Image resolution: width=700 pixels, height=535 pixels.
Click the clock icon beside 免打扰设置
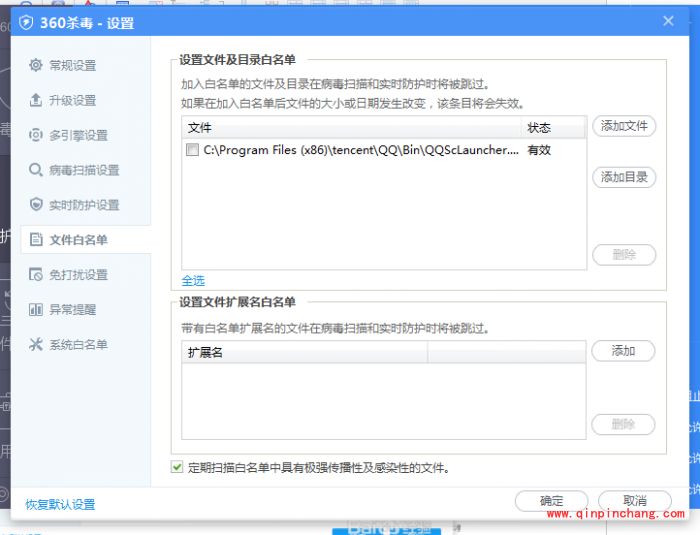[36, 275]
